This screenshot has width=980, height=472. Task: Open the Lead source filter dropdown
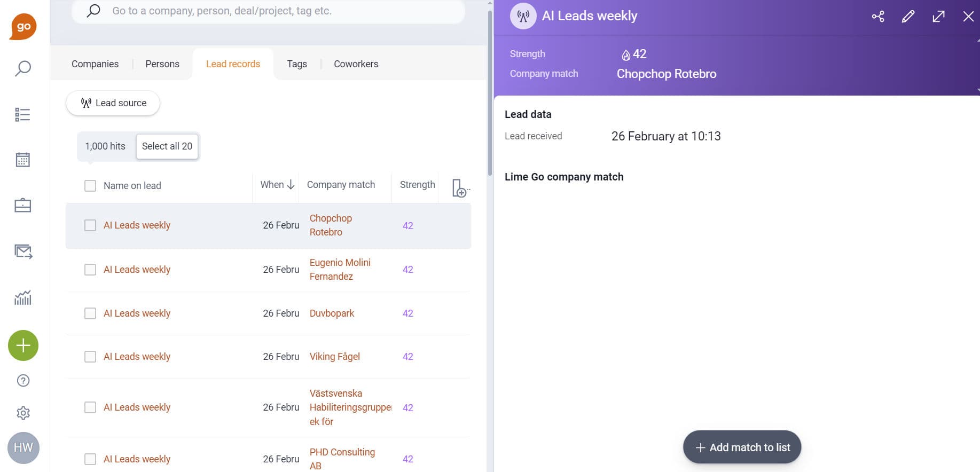(113, 103)
